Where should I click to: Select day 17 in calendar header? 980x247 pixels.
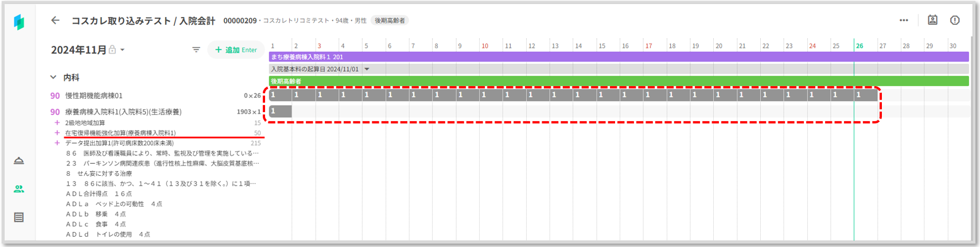[x=648, y=46]
